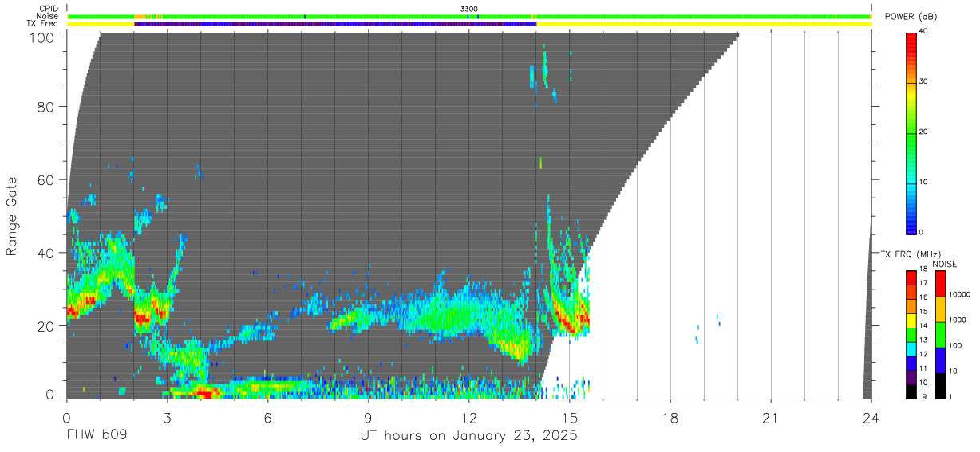Click the 17 label on the TX FRQ scale

pyautogui.click(x=923, y=282)
